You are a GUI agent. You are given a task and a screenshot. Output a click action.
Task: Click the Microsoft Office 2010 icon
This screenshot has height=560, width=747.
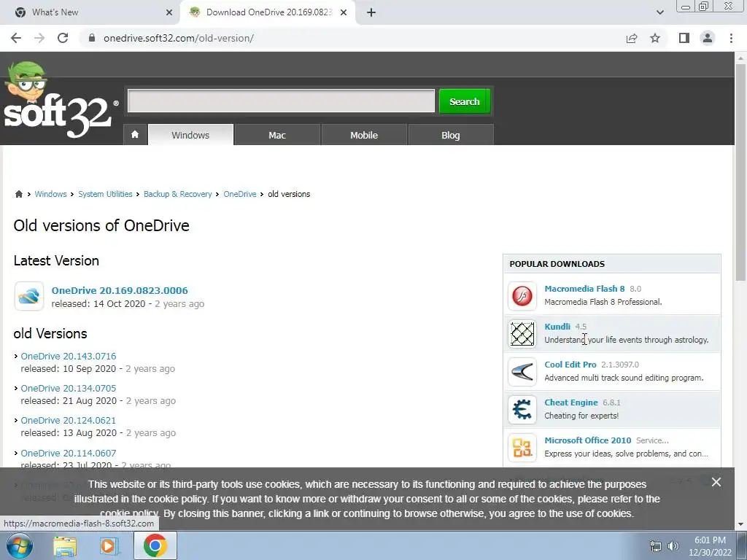pos(522,448)
